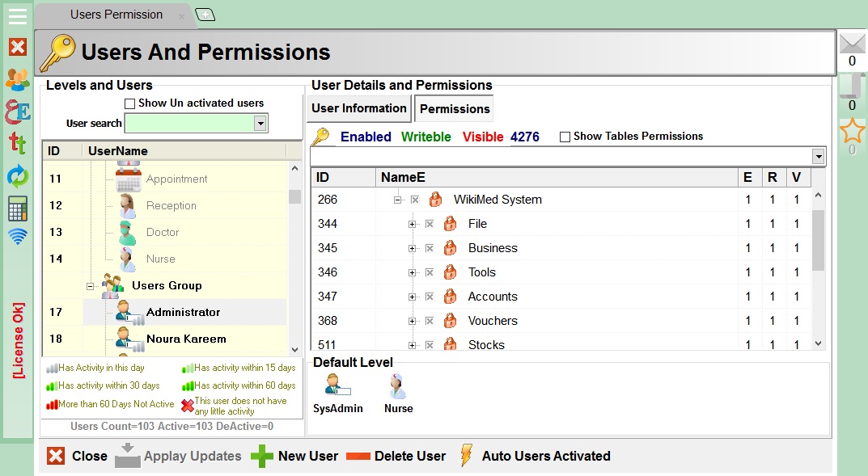
Task: Click the hamburger menu icon in sidebar
Action: pos(17,16)
